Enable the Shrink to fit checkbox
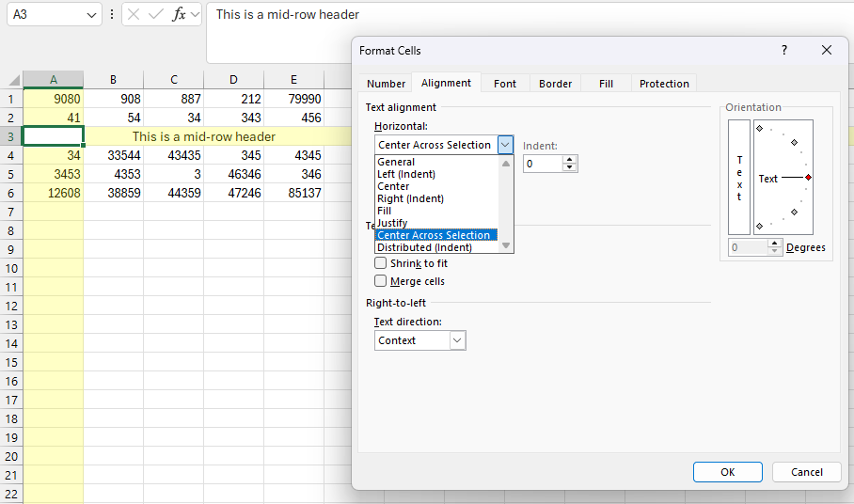Viewport: 854px width, 504px height. click(381, 263)
